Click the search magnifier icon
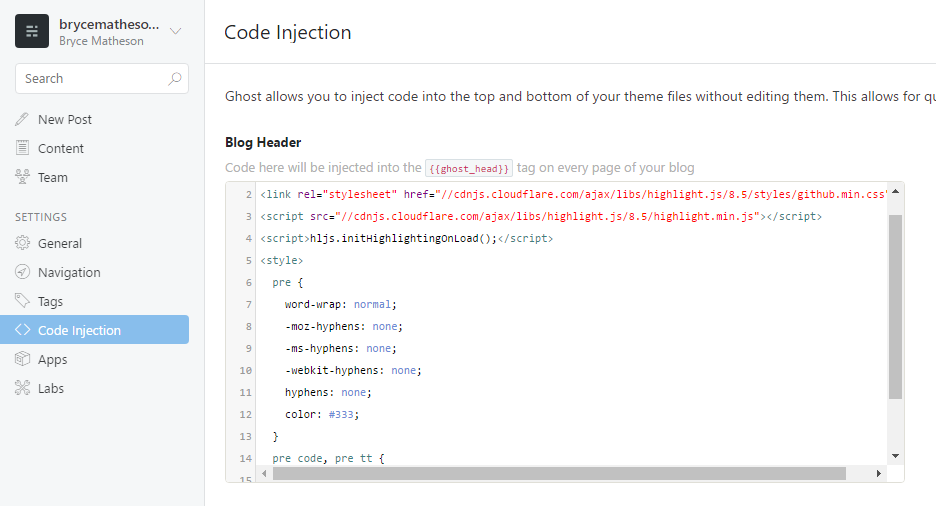 [x=175, y=79]
